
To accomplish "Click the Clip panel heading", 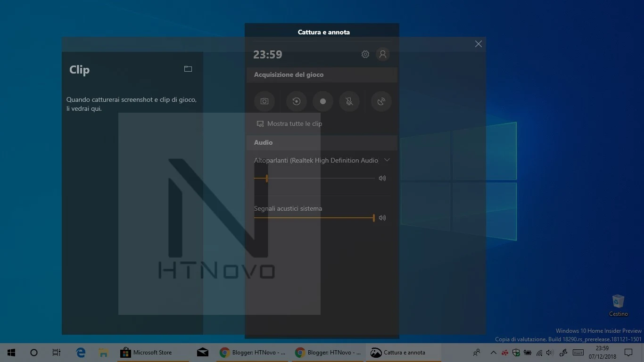I will click(x=79, y=70).
